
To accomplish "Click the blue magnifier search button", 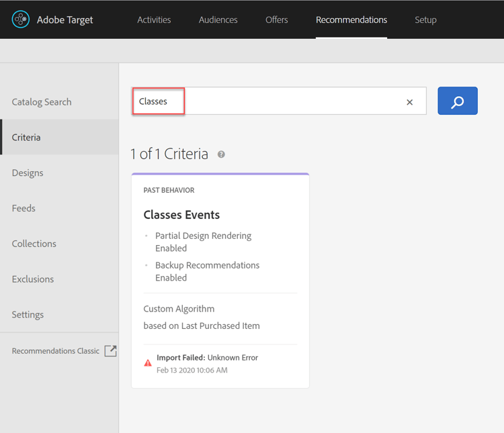I will [457, 101].
